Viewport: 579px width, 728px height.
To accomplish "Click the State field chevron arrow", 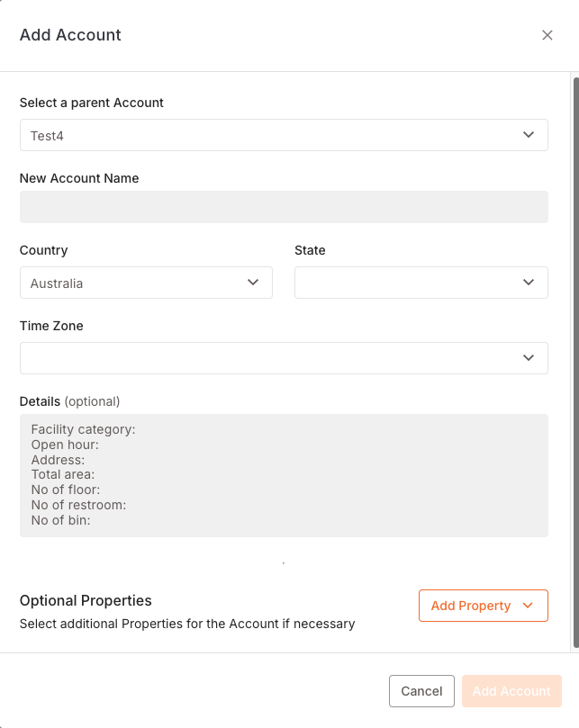I will coord(529,283).
